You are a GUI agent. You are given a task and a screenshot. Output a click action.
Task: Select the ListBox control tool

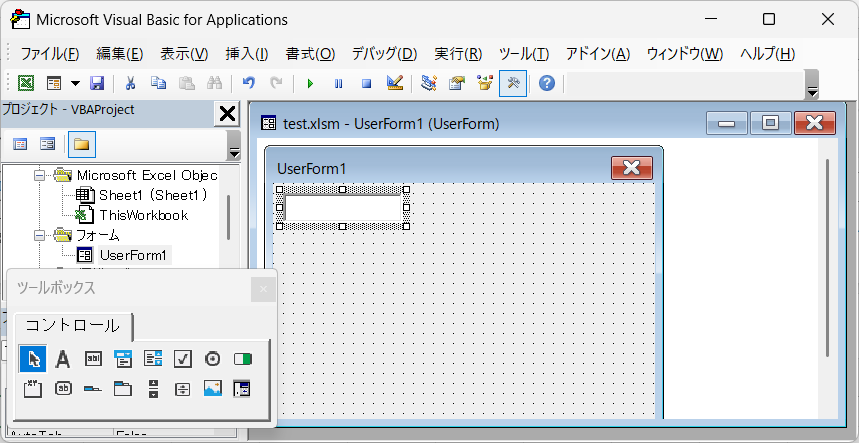pos(153,359)
